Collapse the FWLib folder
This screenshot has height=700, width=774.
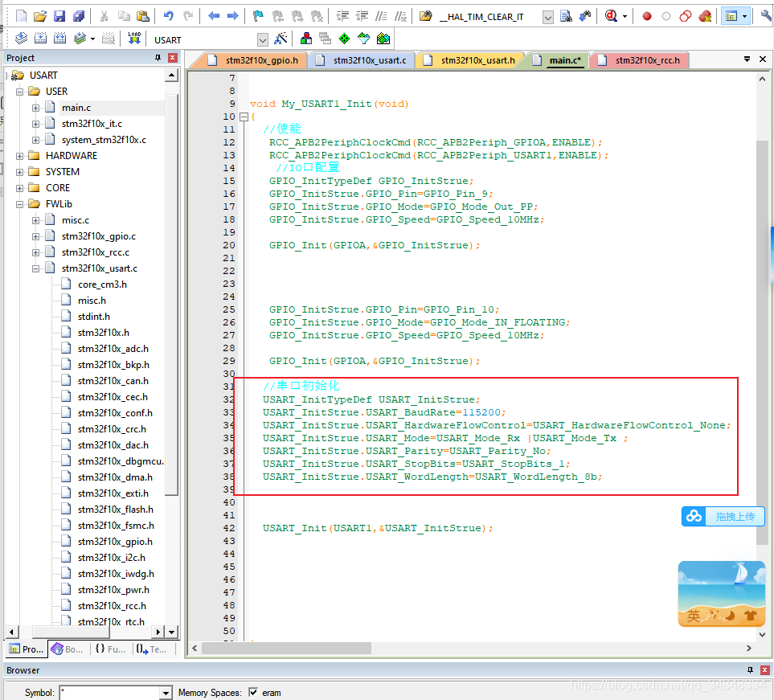pyautogui.click(x=20, y=204)
